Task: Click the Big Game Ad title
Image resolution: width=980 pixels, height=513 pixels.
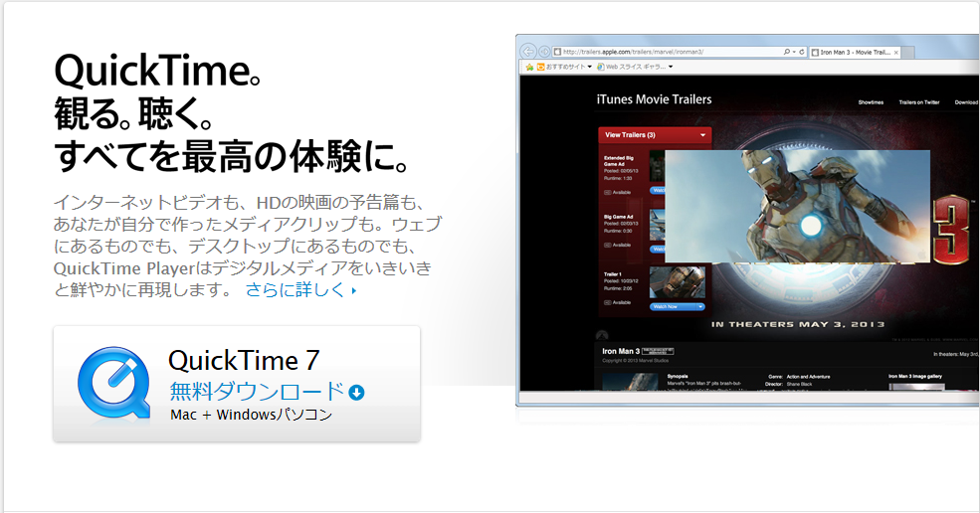Action: tap(618, 216)
